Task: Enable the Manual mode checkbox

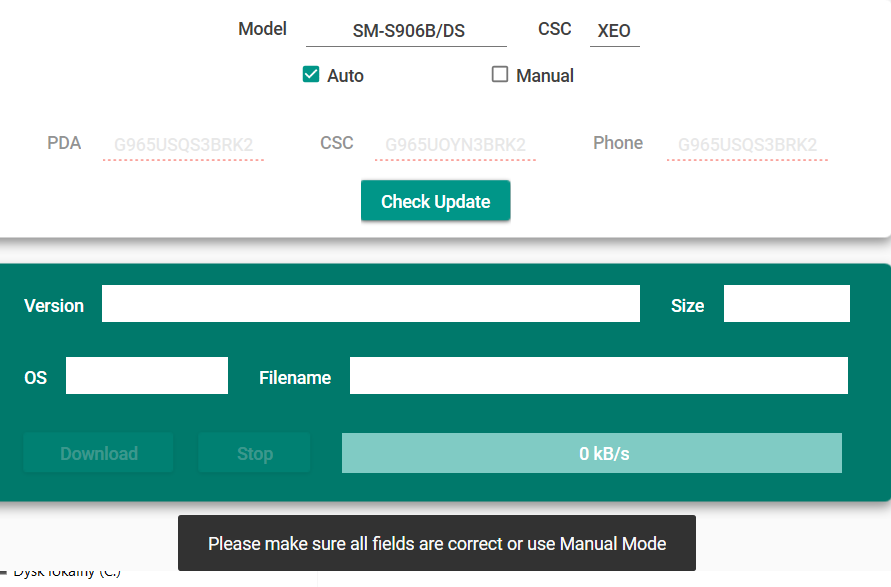Action: (500, 75)
